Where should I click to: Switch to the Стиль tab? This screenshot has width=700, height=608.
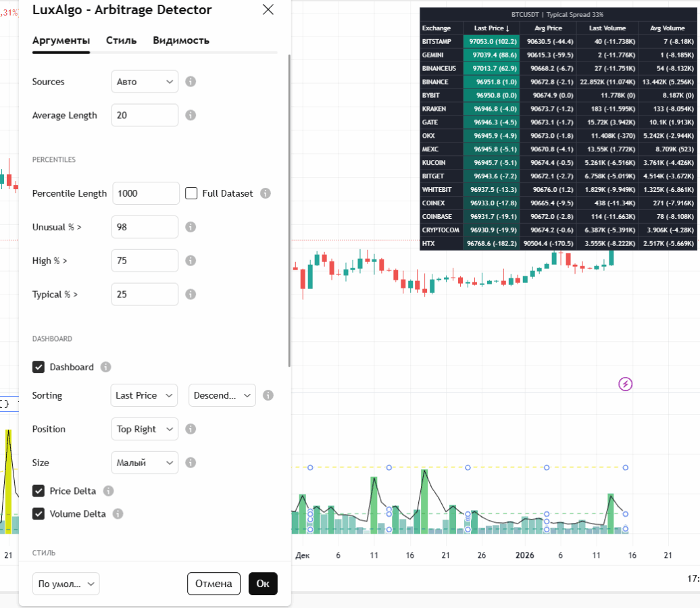122,41
